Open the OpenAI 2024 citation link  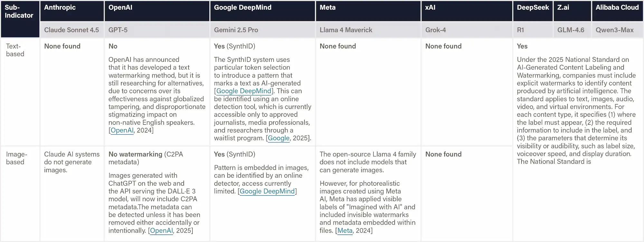point(122,131)
